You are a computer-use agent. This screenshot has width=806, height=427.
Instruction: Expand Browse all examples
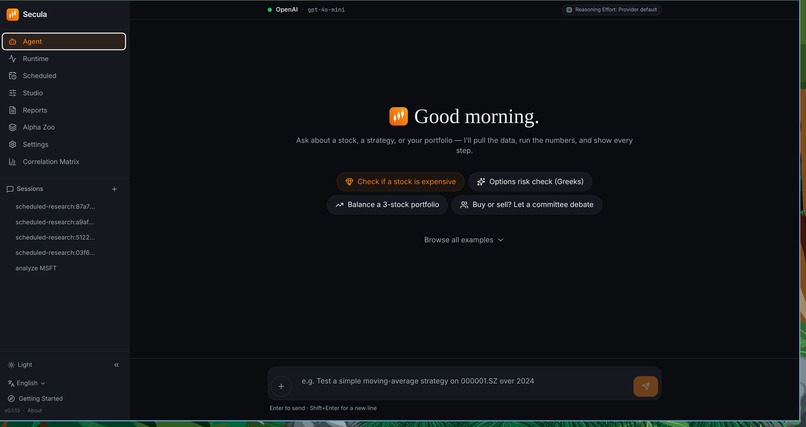click(464, 240)
